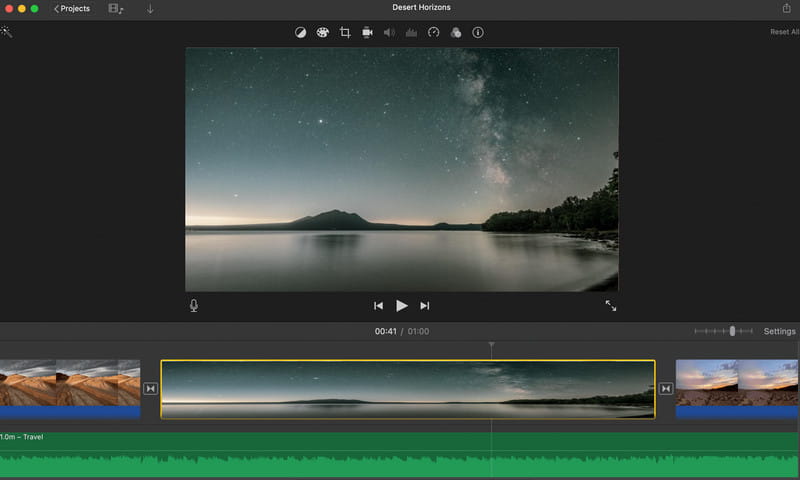The width and height of the screenshot is (800, 480).
Task: Open the video stabilization camera tool
Action: click(367, 33)
